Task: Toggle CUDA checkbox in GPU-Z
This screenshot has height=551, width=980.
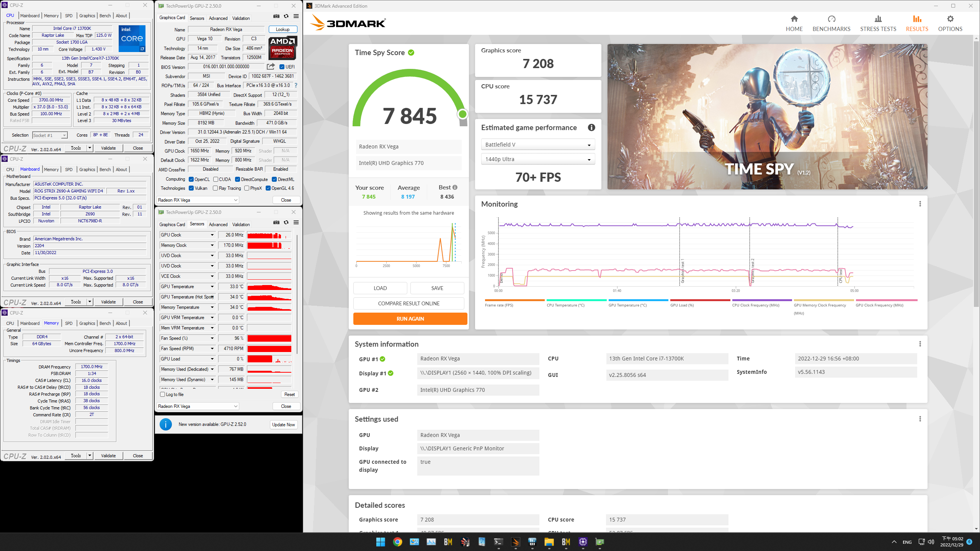Action: 216,179
